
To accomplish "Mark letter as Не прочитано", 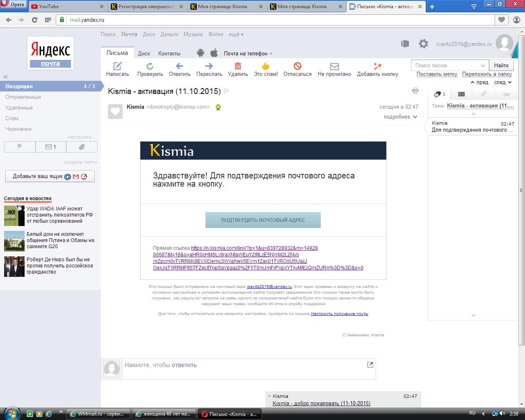I will click(334, 66).
